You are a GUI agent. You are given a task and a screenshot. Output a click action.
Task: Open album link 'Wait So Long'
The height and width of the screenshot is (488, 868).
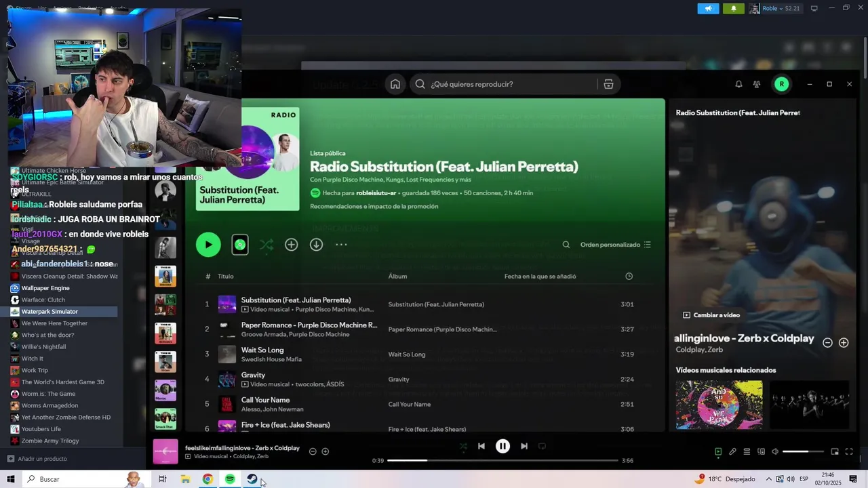pos(407,354)
